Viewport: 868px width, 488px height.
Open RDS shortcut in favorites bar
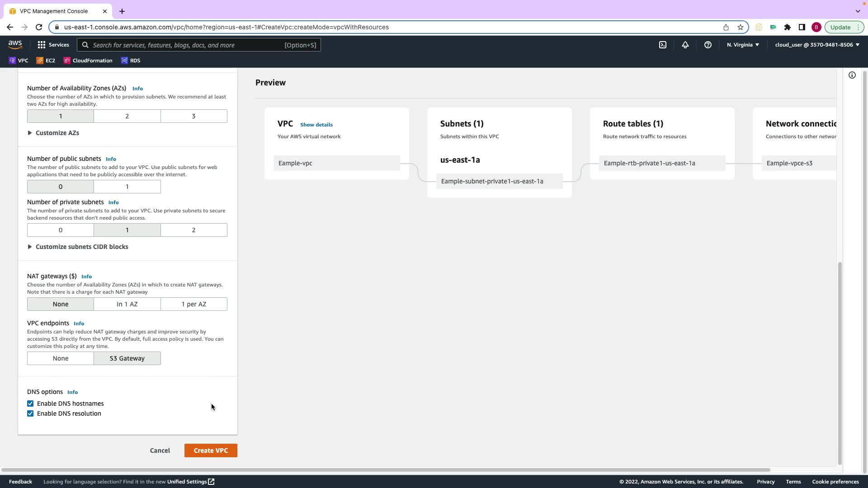click(x=131, y=61)
